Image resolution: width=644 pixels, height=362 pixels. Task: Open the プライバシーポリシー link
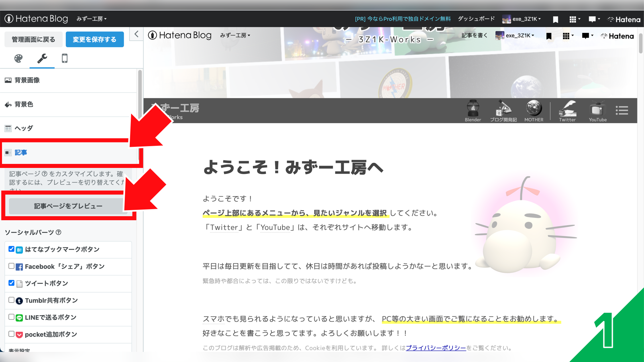tap(436, 348)
